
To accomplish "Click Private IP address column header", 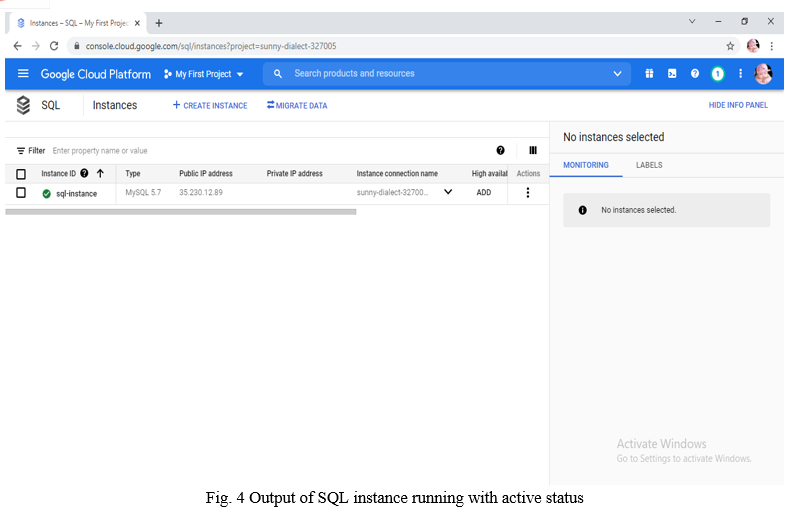I will click(x=295, y=174).
